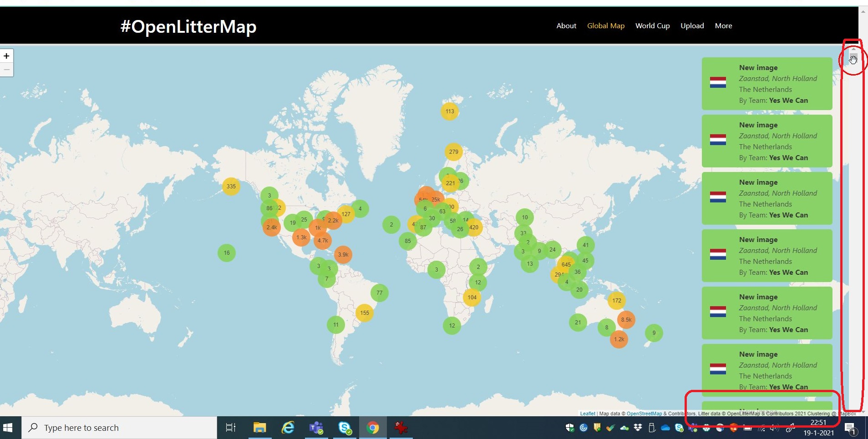Open the 21 cluster in Australia
868x439 pixels.
[578, 323]
